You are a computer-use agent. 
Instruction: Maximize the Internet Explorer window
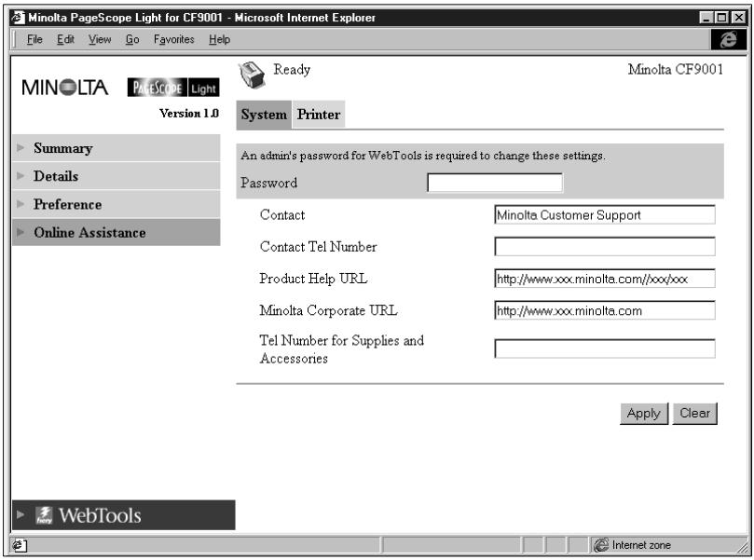(x=721, y=19)
